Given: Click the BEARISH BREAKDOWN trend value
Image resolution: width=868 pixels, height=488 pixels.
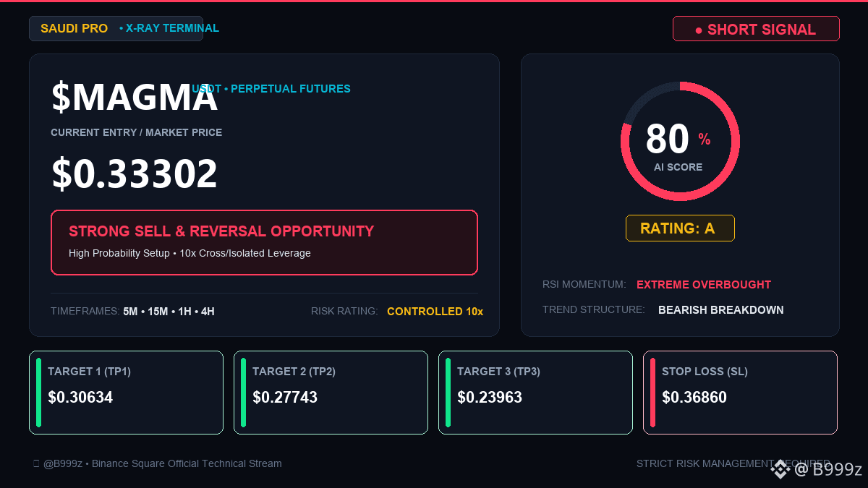Looking at the screenshot, I should pos(721,310).
